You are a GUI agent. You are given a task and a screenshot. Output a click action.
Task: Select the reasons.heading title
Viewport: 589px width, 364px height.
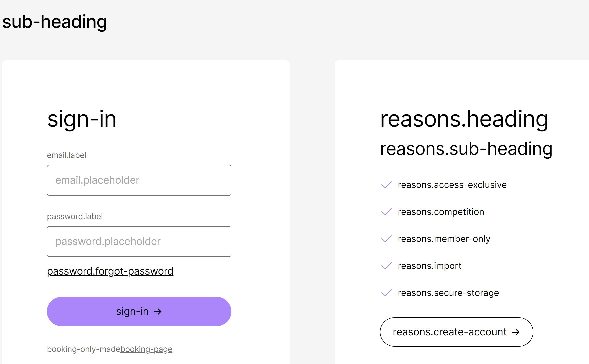pyautogui.click(x=464, y=119)
